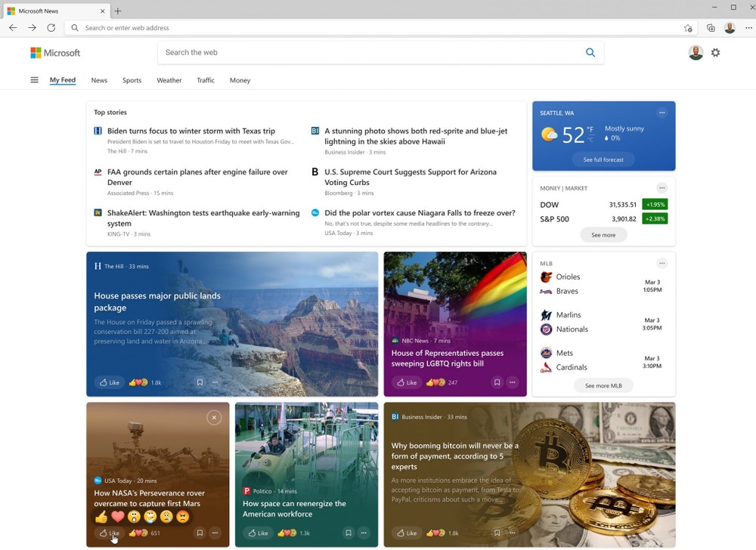Bookmark the American workforce story
756x550 pixels.
(x=348, y=533)
